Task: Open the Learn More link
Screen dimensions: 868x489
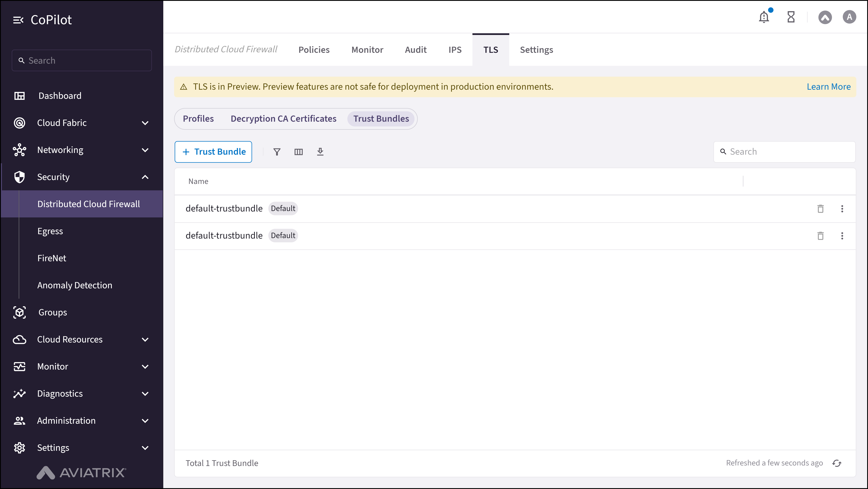Action: click(829, 87)
